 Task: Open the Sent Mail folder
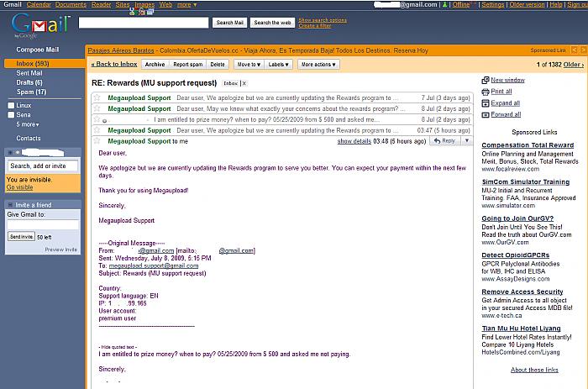point(29,73)
